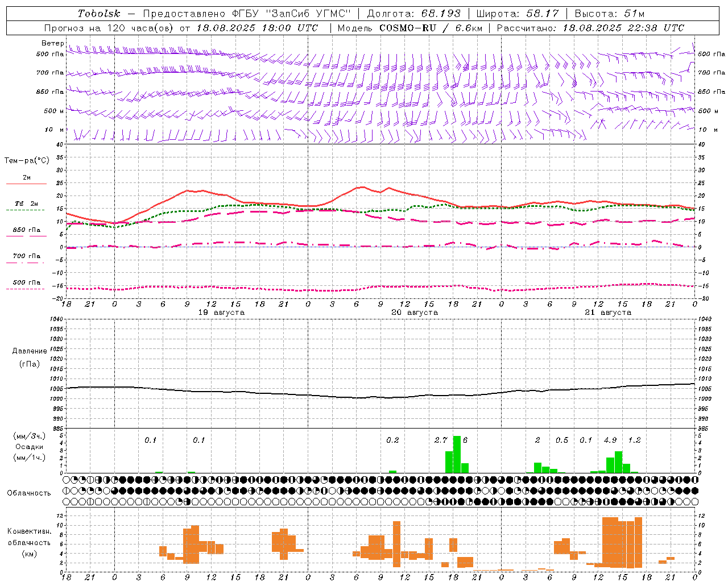Screen dimensions: 728x582
Task: Click the "0.2" precipitation amount value
Action: (x=392, y=440)
